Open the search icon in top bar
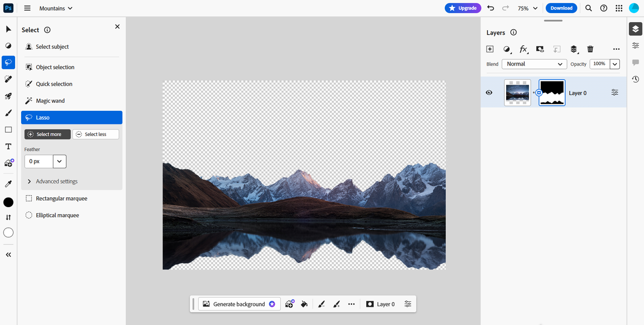Image resolution: width=644 pixels, height=325 pixels. click(x=589, y=8)
